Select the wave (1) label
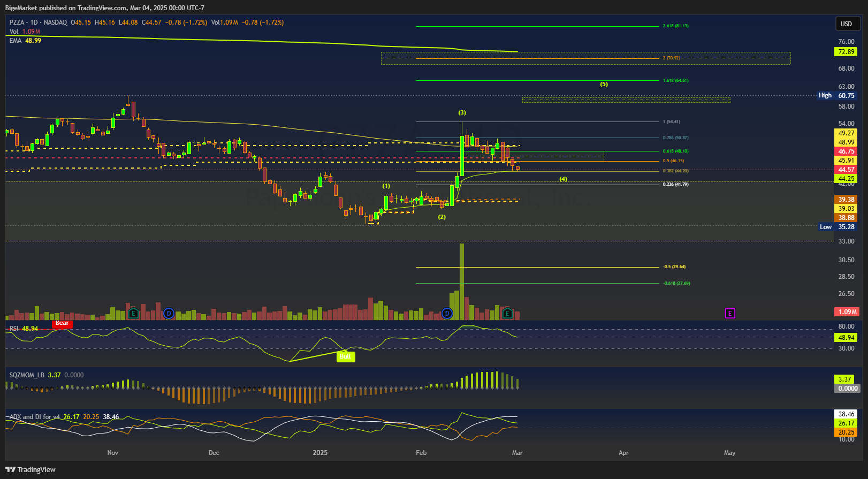The height and width of the screenshot is (479, 868). click(x=386, y=186)
